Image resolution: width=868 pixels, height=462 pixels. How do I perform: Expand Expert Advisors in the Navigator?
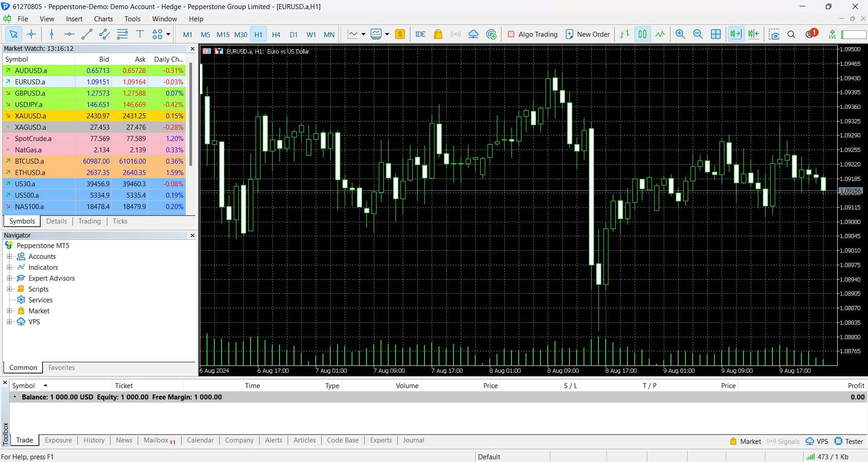pyautogui.click(x=10, y=278)
